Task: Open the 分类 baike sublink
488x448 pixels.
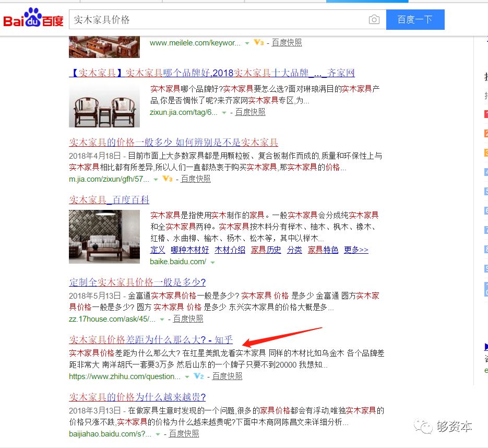Action: point(294,250)
